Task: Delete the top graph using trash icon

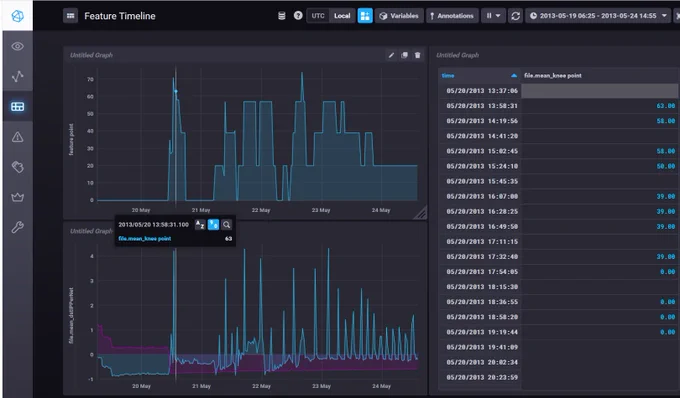Action: click(418, 55)
